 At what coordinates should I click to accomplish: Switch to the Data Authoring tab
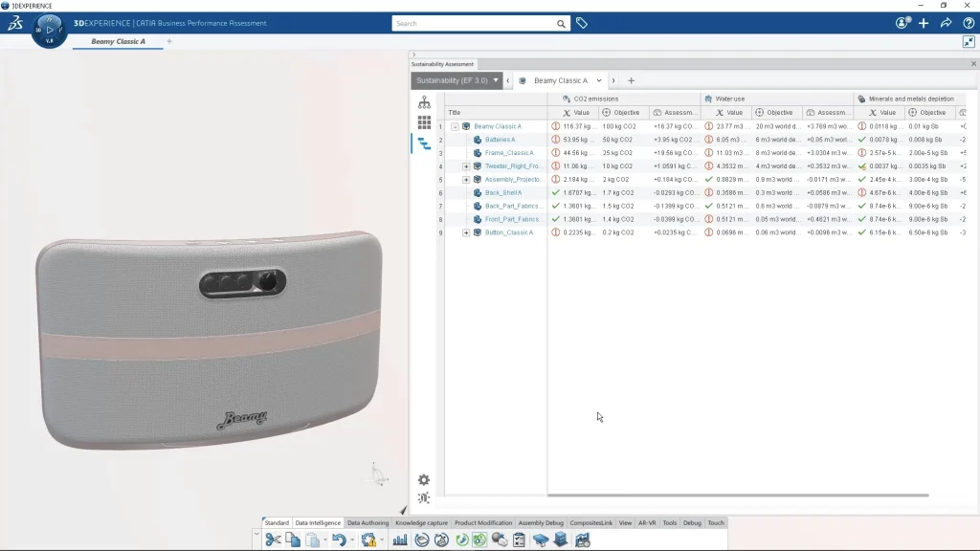coord(367,523)
